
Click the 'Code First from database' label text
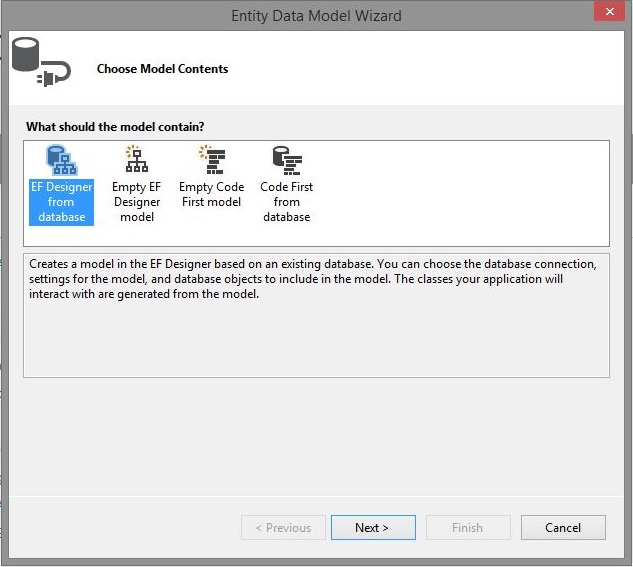point(286,202)
